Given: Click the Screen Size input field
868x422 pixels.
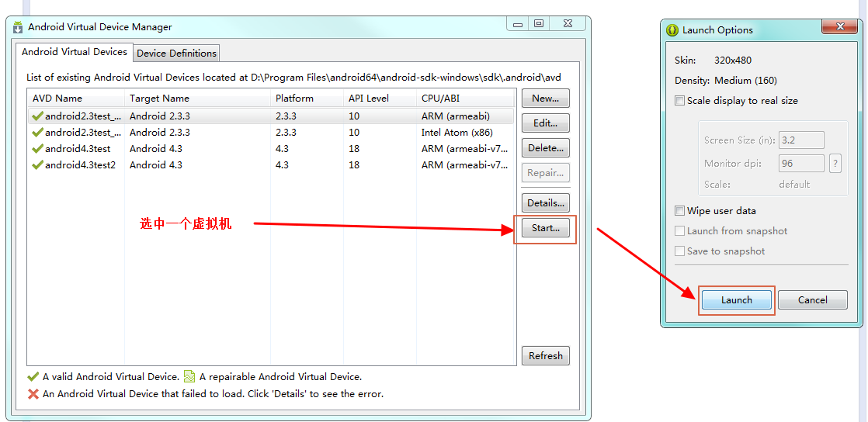Looking at the screenshot, I should (801, 140).
